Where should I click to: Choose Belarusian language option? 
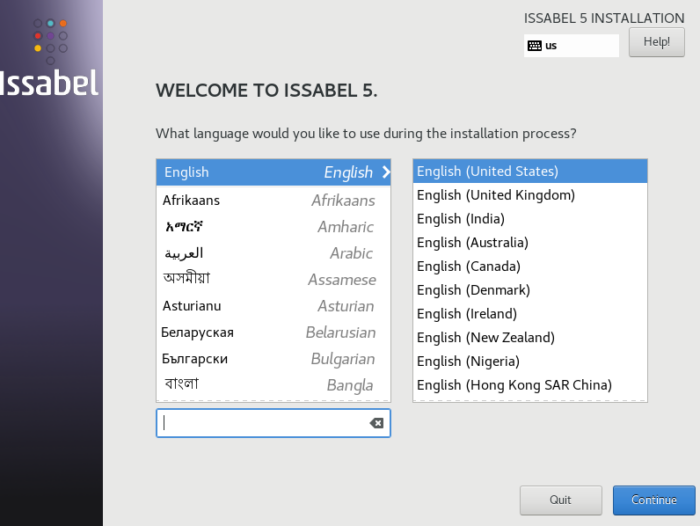pyautogui.click(x=272, y=332)
